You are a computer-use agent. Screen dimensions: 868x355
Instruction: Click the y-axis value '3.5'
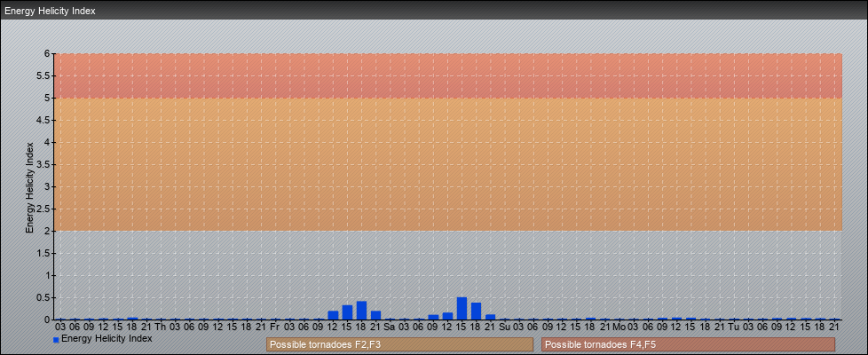44,164
